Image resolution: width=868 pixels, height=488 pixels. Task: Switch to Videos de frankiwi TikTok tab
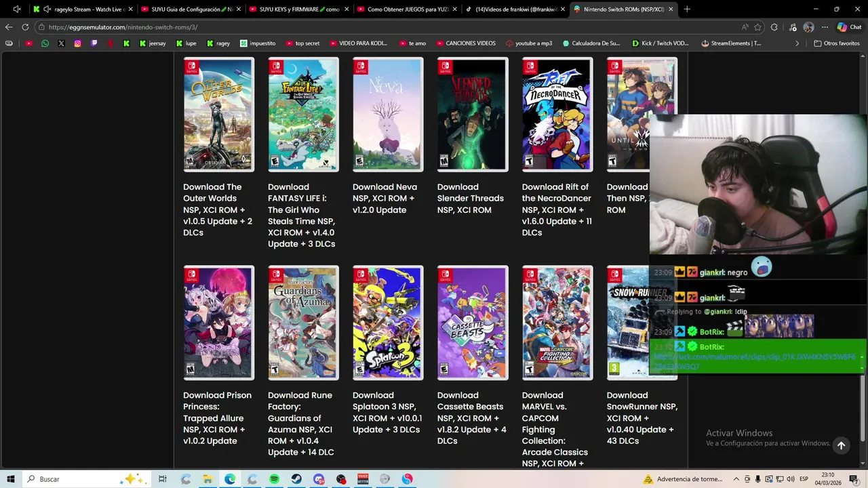coord(515,9)
